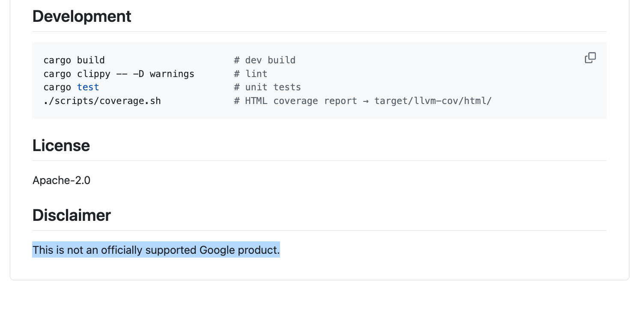Click the License section heading
The width and height of the screenshot is (644, 309).
[x=61, y=146]
